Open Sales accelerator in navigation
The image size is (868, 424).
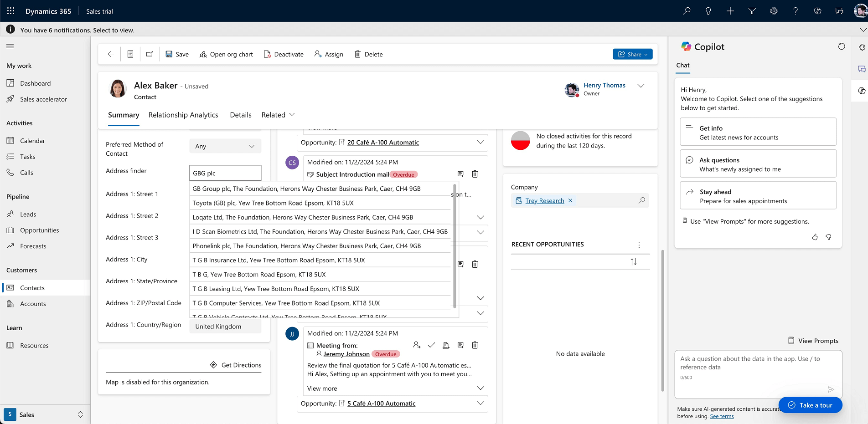[x=43, y=99]
